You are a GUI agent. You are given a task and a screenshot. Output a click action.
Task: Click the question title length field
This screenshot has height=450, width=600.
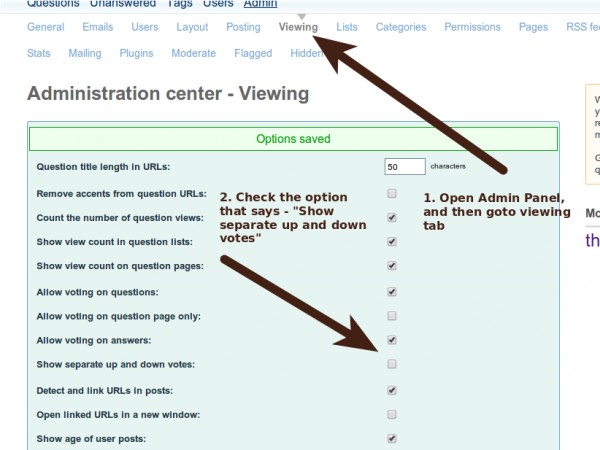click(405, 167)
